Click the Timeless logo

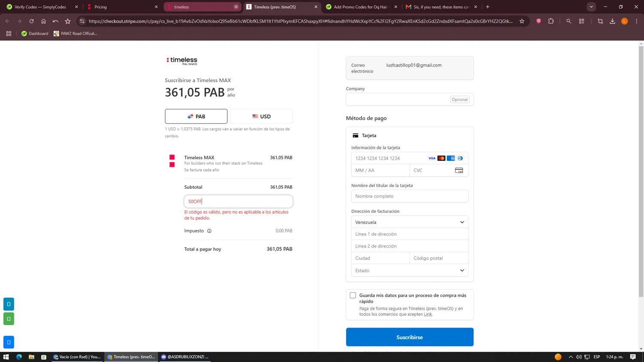tap(182, 61)
